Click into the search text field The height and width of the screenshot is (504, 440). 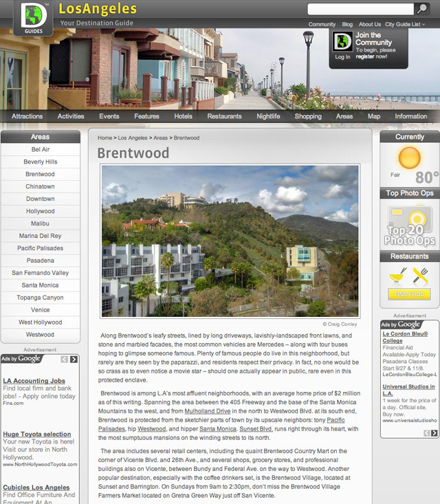[x=360, y=9]
